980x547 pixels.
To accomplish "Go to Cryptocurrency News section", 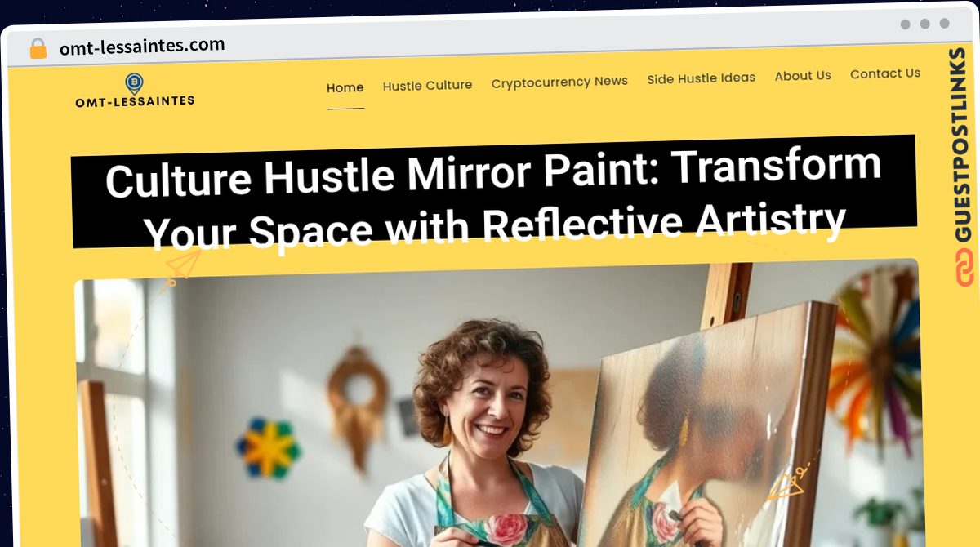I will click(x=559, y=82).
